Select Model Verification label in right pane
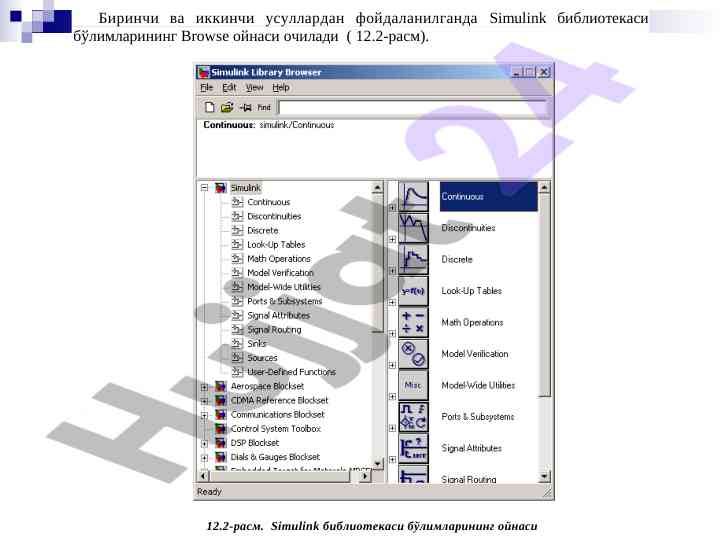The width and height of the screenshot is (720, 540). pyautogui.click(x=475, y=354)
